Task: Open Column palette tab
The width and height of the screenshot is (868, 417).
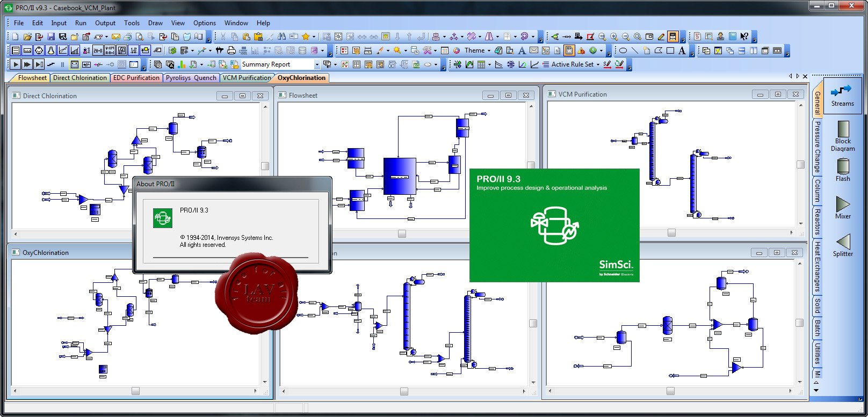Action: [x=818, y=191]
